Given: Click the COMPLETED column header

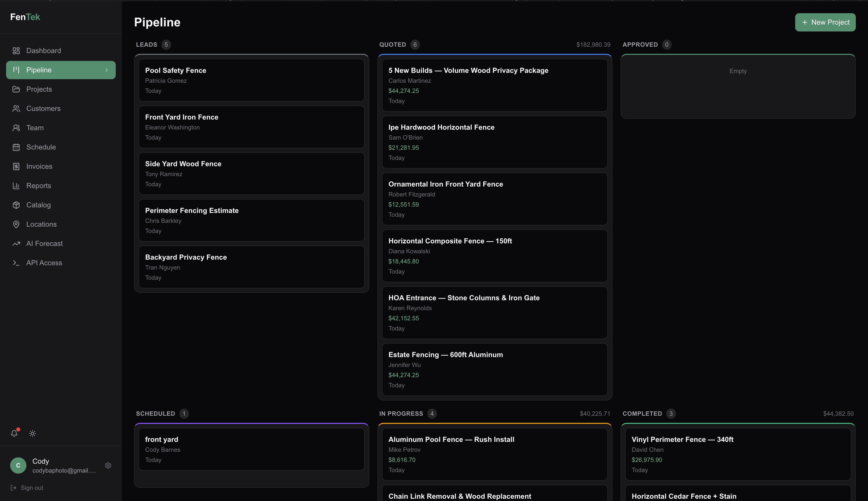Looking at the screenshot, I should tap(642, 414).
